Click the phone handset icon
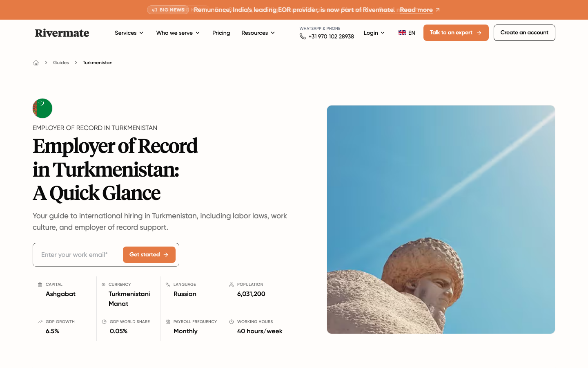This screenshot has width=588, height=368. [x=303, y=36]
